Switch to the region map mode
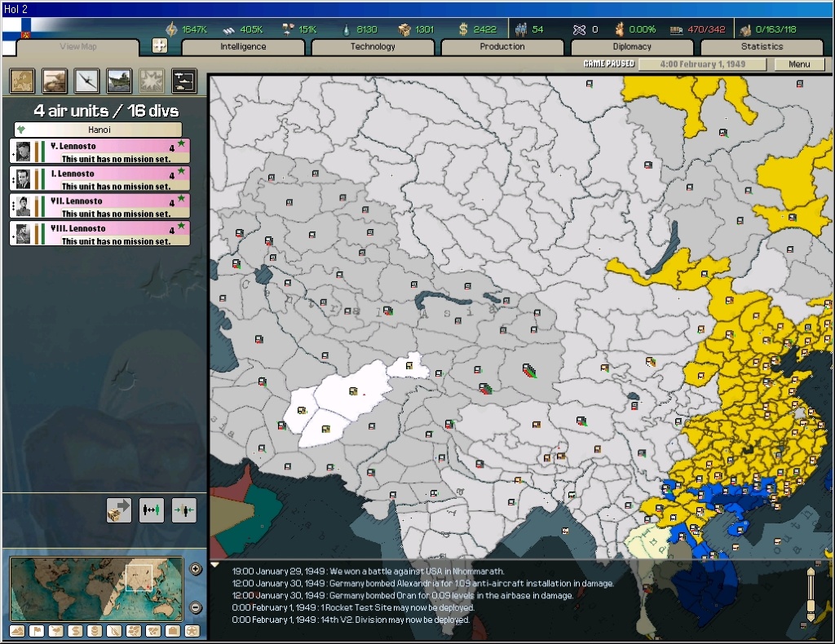This screenshot has height=644, width=835. coord(134,631)
